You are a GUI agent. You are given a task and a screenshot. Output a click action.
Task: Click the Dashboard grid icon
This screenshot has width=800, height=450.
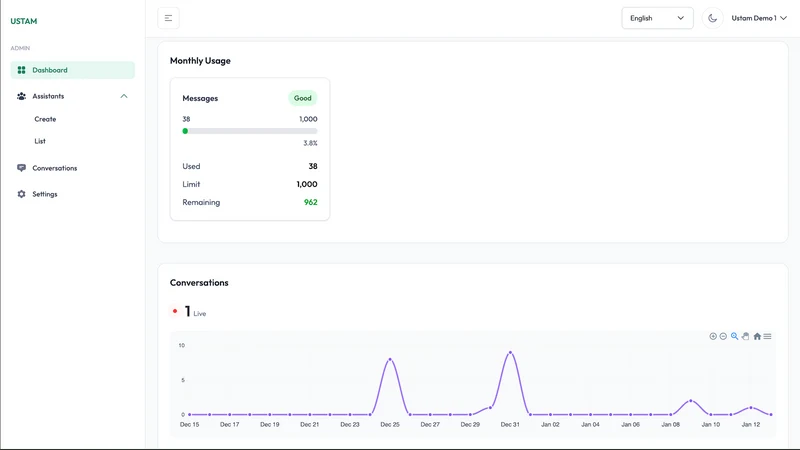[21, 70]
